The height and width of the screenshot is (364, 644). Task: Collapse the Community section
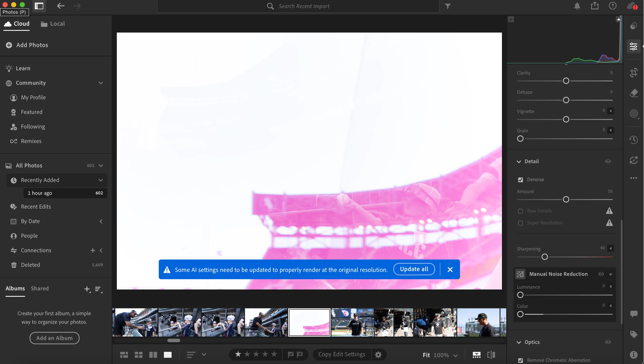pos(101,83)
